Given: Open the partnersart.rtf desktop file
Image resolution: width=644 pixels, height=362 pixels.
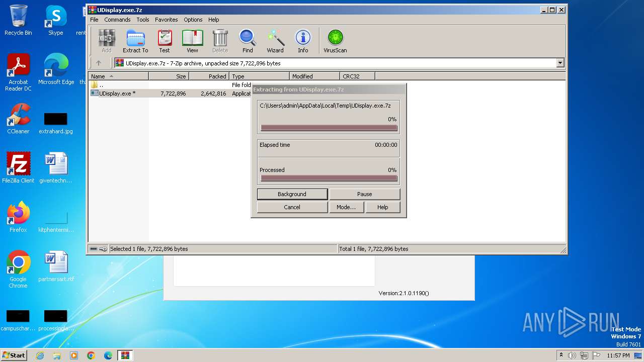Looking at the screenshot, I should (x=56, y=266).
